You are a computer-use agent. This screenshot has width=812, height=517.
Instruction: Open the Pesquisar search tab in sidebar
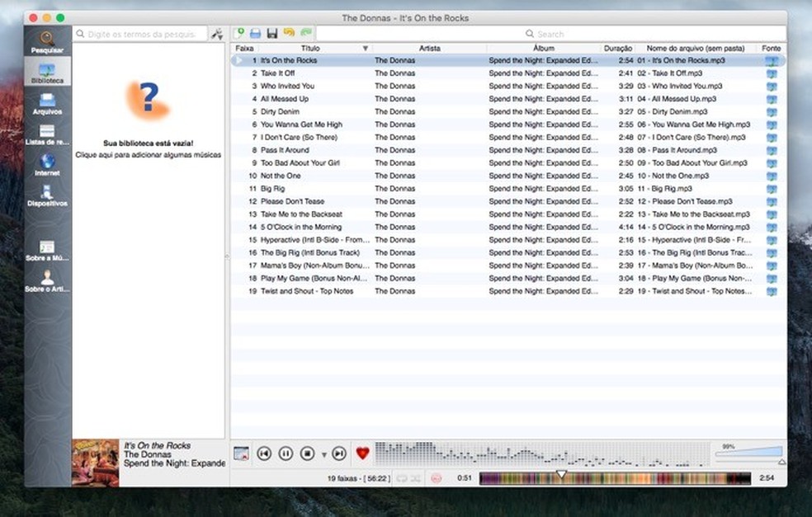pyautogui.click(x=47, y=42)
